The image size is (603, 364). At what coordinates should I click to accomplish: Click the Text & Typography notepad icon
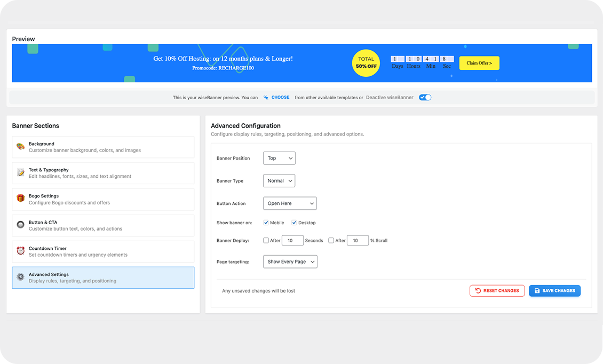pos(20,173)
